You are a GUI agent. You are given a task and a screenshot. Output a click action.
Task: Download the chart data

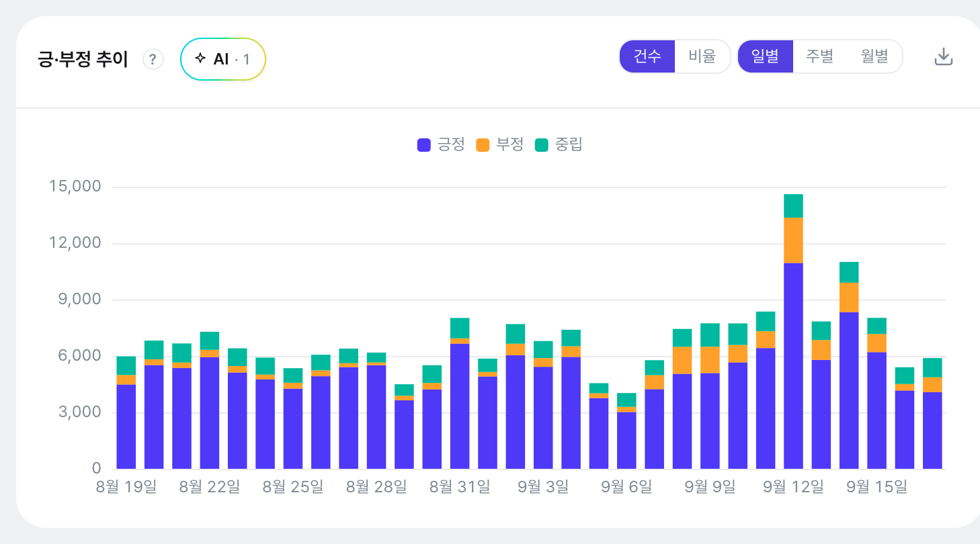coord(944,56)
